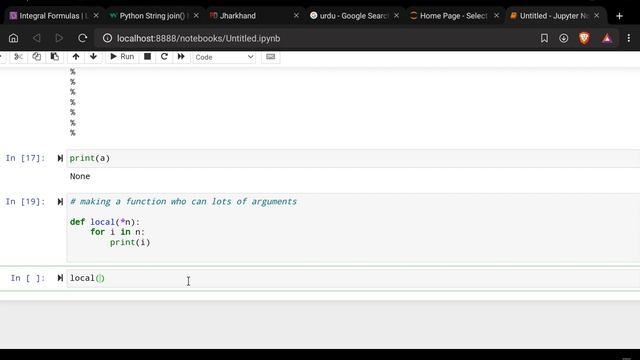640x360 pixels.
Task: Switch to the Python String join() tab
Action: tap(153, 16)
